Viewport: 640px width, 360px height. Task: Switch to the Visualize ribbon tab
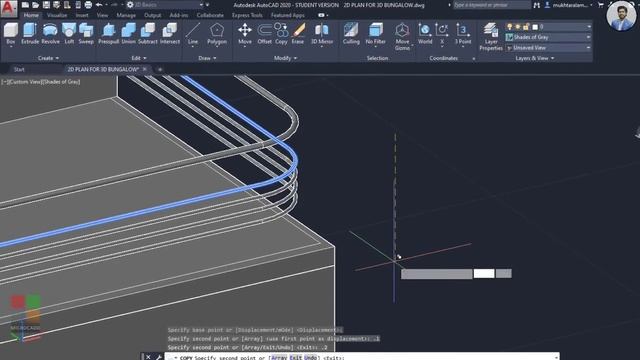(x=57, y=15)
